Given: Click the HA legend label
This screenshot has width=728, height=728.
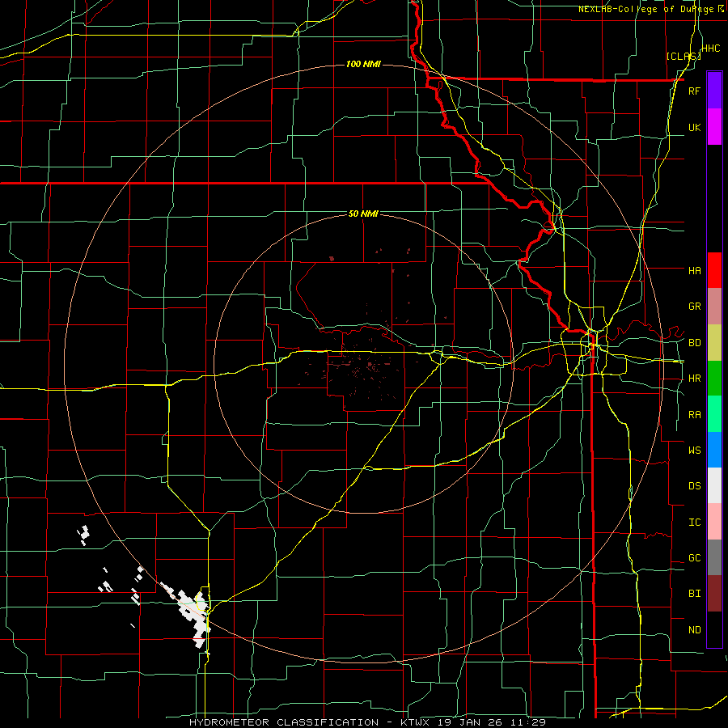Looking at the screenshot, I should pos(694,270).
